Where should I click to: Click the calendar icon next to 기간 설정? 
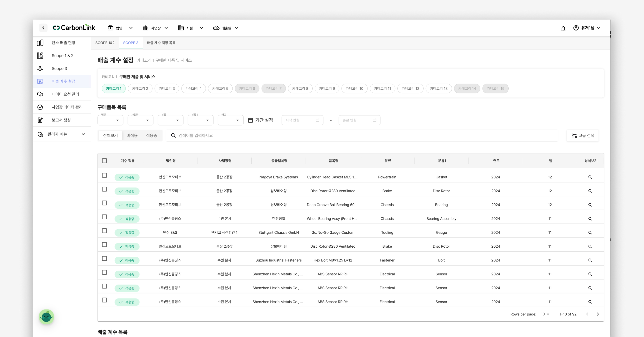(x=250, y=120)
